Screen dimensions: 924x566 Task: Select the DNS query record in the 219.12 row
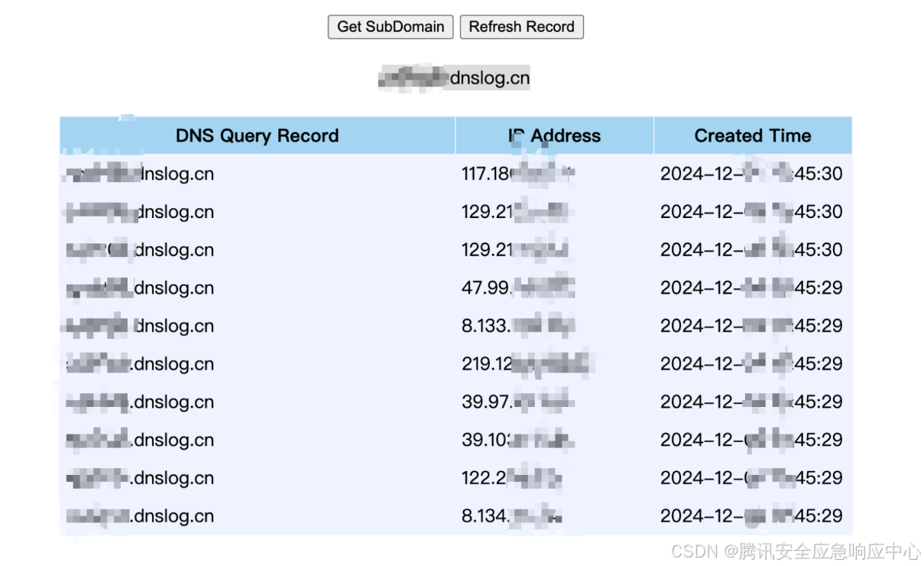pyautogui.click(x=140, y=364)
